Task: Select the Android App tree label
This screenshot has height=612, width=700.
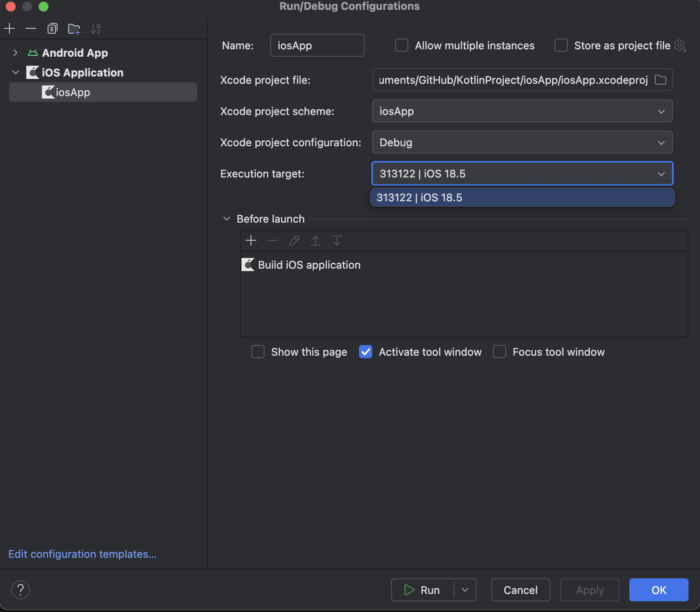Action: click(75, 53)
